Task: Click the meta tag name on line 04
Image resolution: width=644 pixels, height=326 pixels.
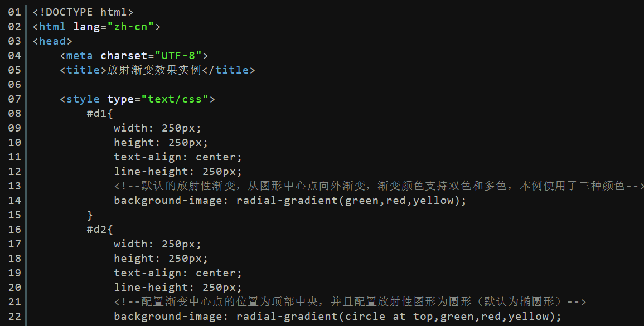Action: click(x=80, y=55)
